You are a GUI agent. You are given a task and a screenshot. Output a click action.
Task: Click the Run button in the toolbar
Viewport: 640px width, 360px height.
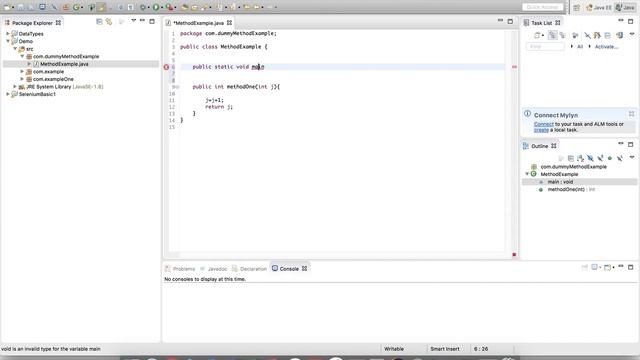[156, 7]
